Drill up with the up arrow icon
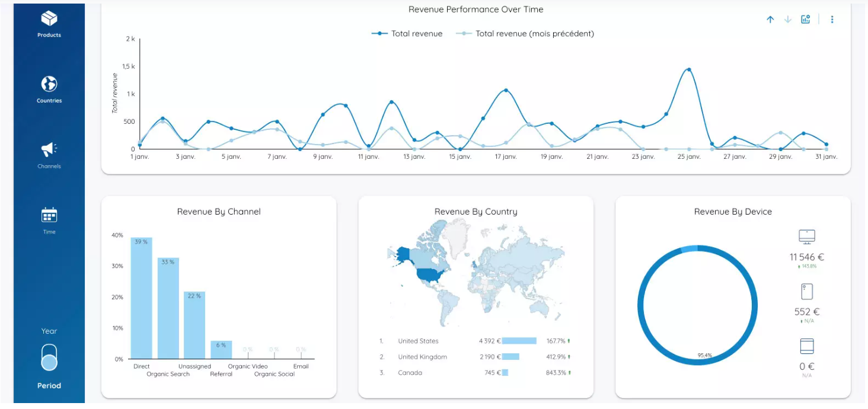Screen dimensions: 868x409 tap(770, 20)
